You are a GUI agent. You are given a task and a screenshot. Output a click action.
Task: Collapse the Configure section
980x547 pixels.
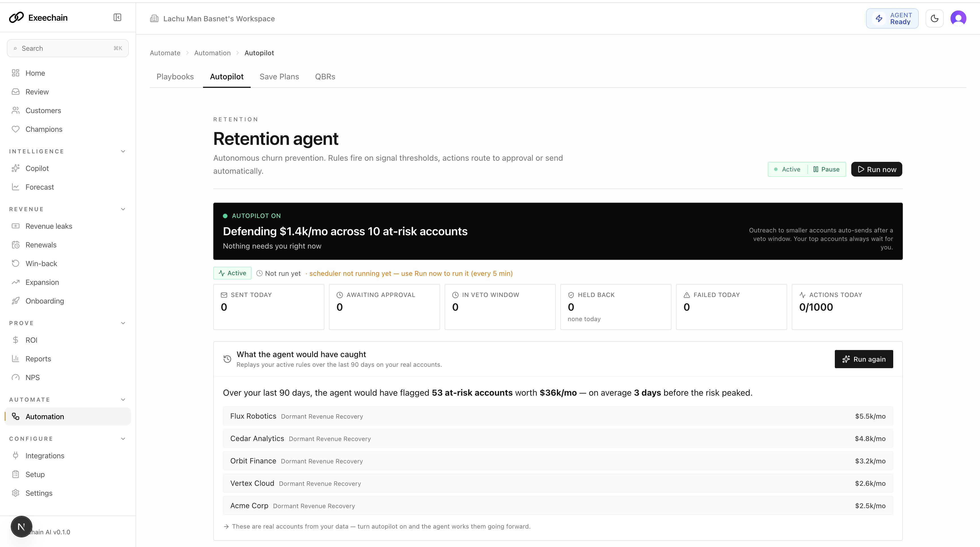click(123, 439)
